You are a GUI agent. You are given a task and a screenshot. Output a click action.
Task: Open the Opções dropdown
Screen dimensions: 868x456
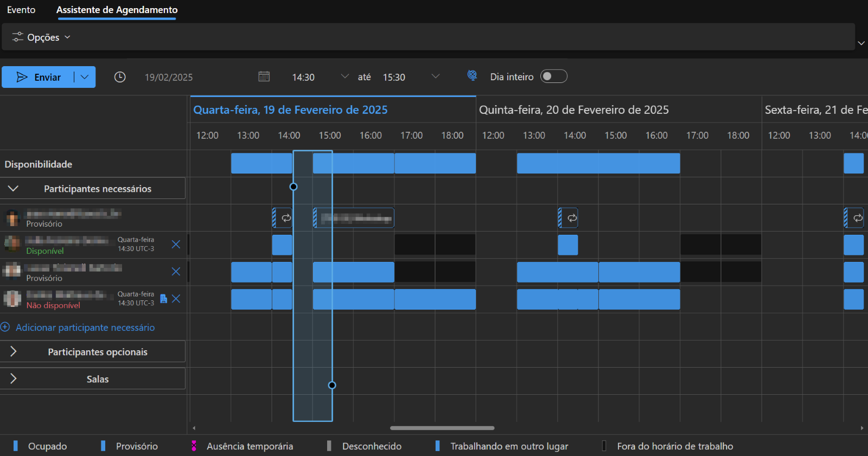coord(41,37)
